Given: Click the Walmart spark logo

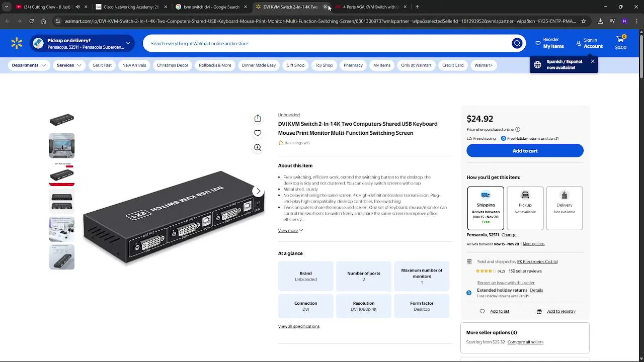Looking at the screenshot, I should 17,43.
